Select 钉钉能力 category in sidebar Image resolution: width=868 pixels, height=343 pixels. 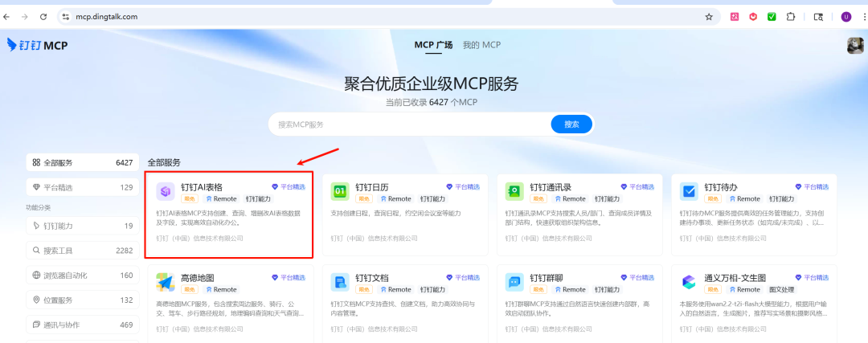[83, 226]
